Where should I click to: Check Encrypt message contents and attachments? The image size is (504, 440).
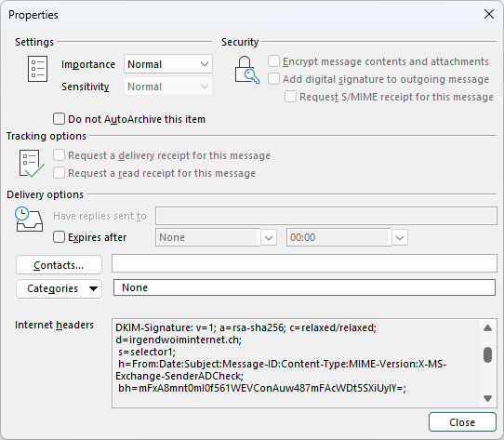coord(273,61)
